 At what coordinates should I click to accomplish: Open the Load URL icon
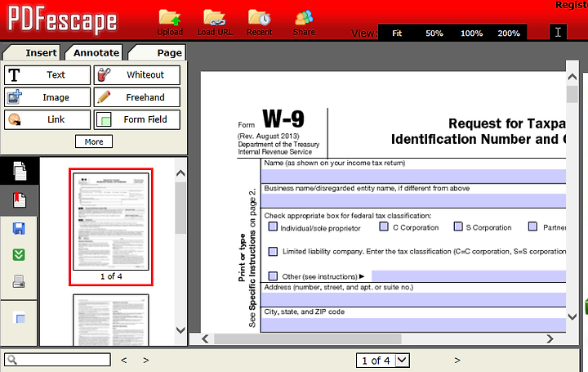coord(215,18)
